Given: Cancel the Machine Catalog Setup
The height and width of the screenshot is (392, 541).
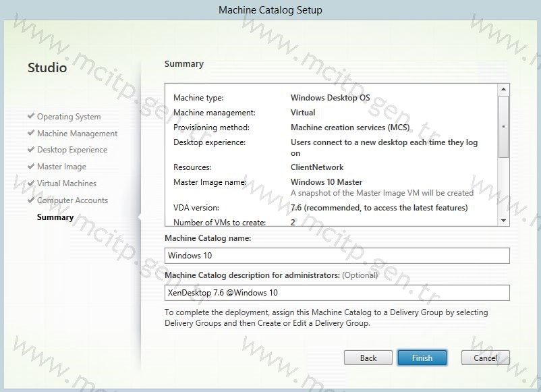Looking at the screenshot, I should click(486, 358).
